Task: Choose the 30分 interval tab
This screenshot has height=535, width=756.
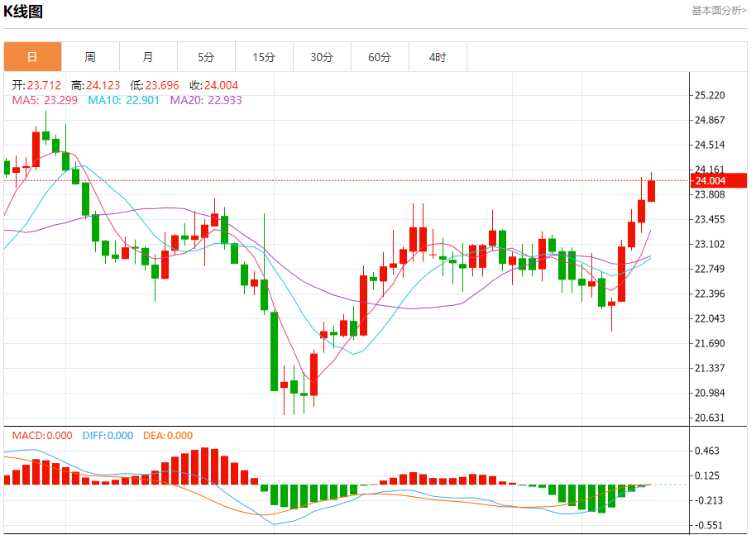Action: pyautogui.click(x=322, y=57)
